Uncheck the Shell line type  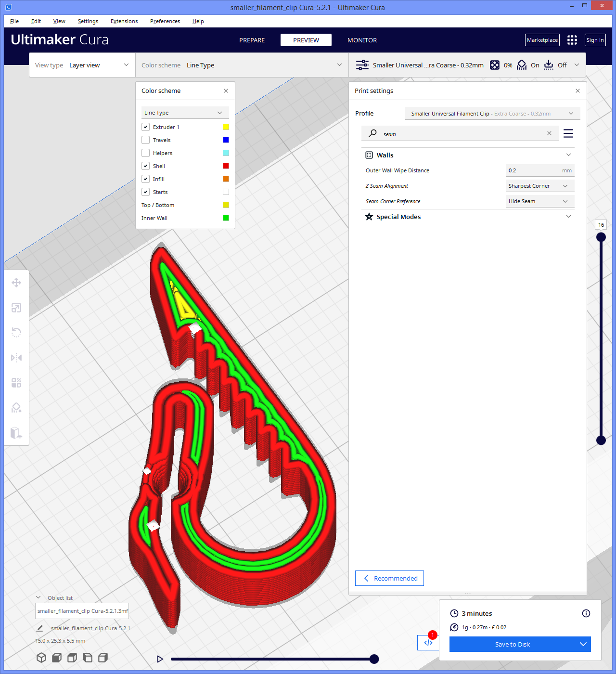click(x=145, y=166)
